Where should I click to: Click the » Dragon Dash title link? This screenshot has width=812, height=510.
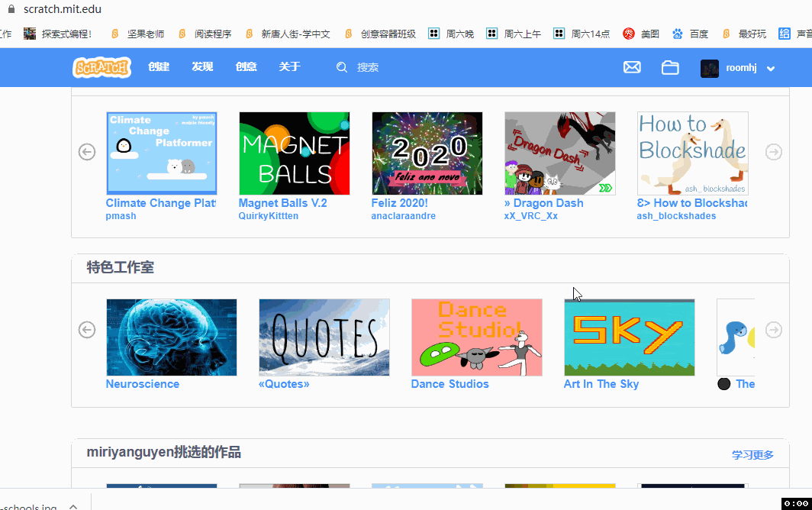(x=543, y=203)
